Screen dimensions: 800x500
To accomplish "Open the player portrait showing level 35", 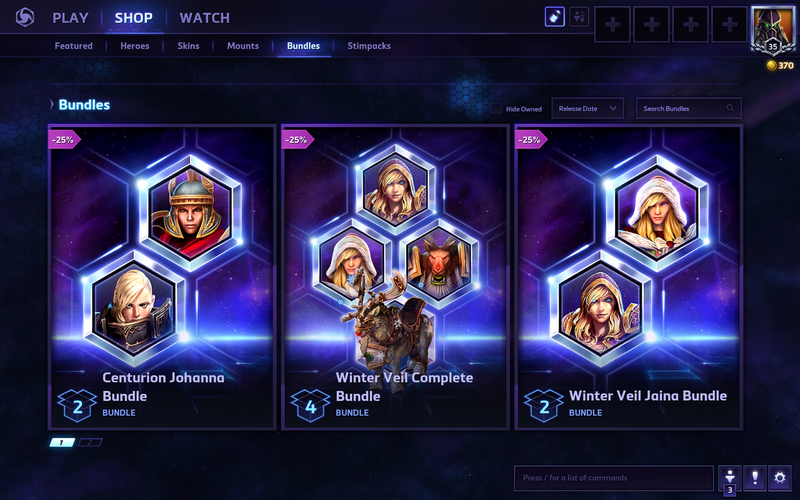I will coord(772,29).
